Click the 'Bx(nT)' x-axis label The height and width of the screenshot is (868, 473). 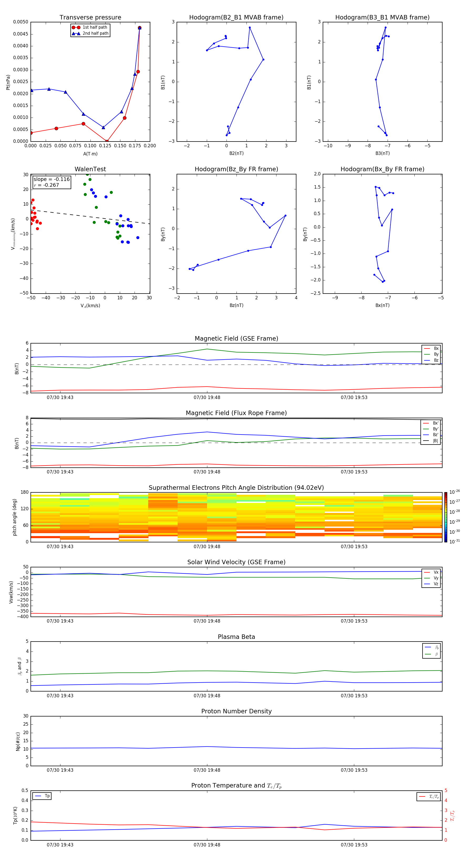[x=382, y=305]
